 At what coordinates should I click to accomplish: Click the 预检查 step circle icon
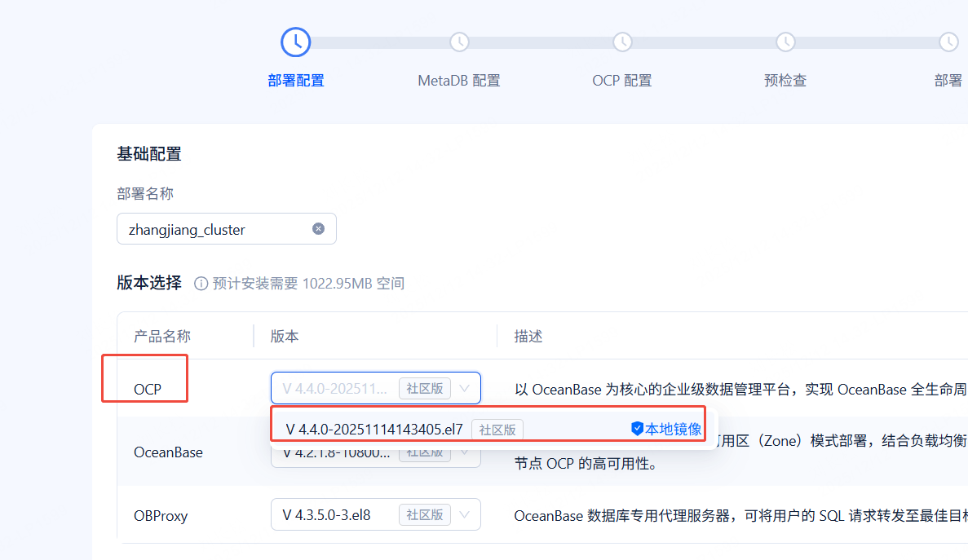785,42
